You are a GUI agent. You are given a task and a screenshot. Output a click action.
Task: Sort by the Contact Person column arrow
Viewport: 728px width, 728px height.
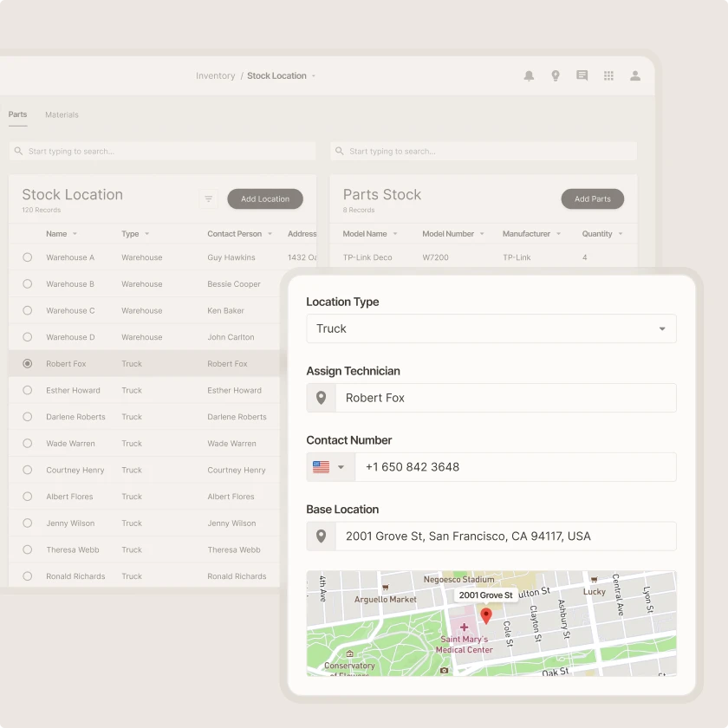[x=270, y=233]
